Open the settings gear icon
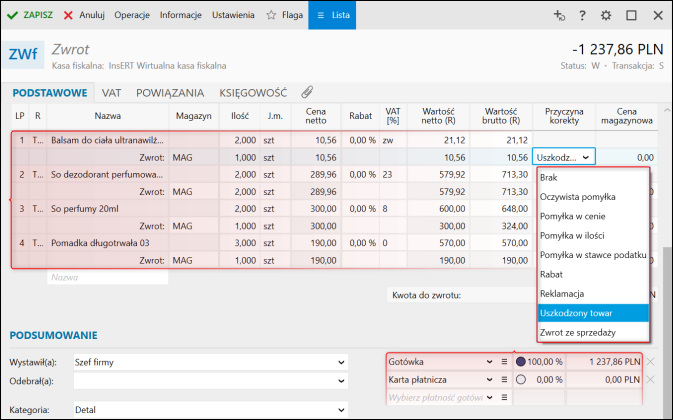 pos(607,16)
